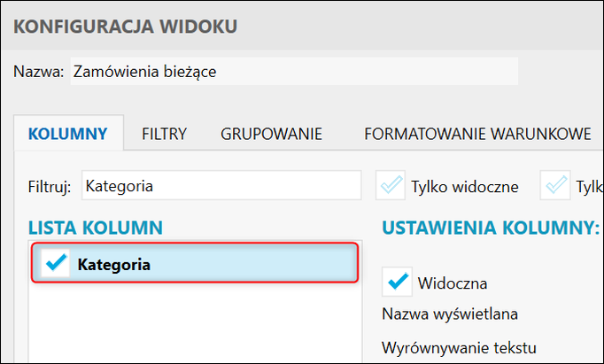Toggle the Widoczna checkbox
Image resolution: width=604 pixels, height=364 pixels.
pyautogui.click(x=397, y=283)
